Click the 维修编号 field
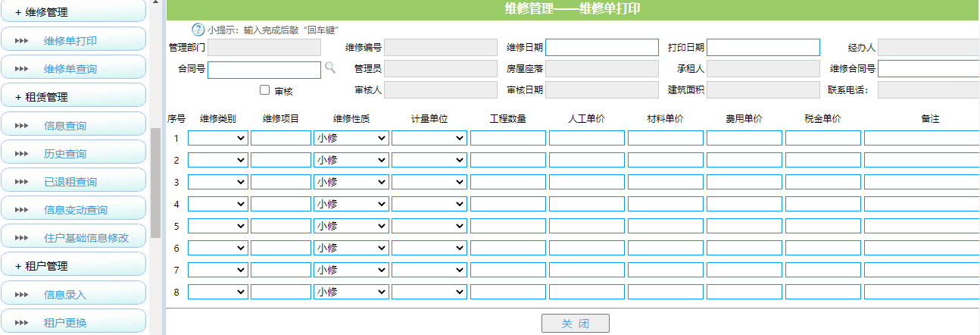The image size is (980, 335). pyautogui.click(x=441, y=48)
